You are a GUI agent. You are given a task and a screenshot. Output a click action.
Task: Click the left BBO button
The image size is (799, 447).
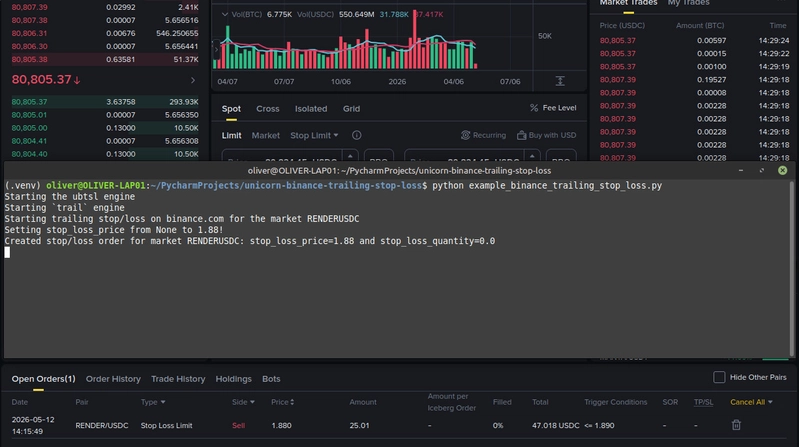tap(379, 156)
